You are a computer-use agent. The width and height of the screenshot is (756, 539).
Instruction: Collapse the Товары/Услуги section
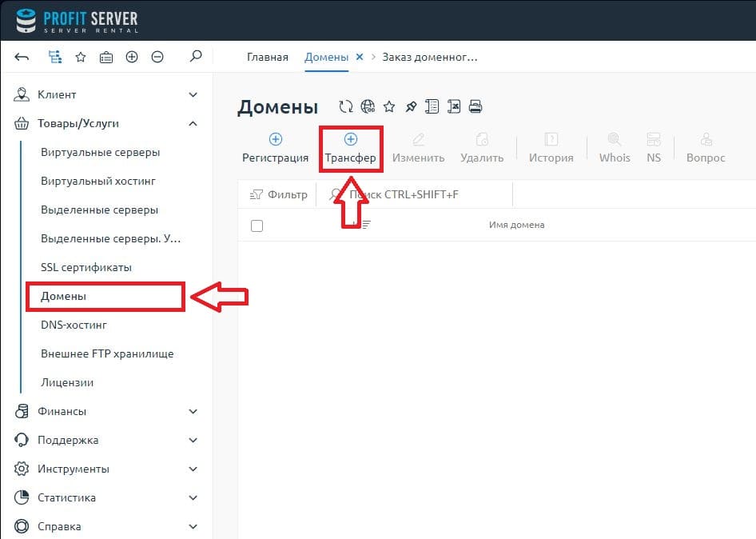tap(106, 123)
